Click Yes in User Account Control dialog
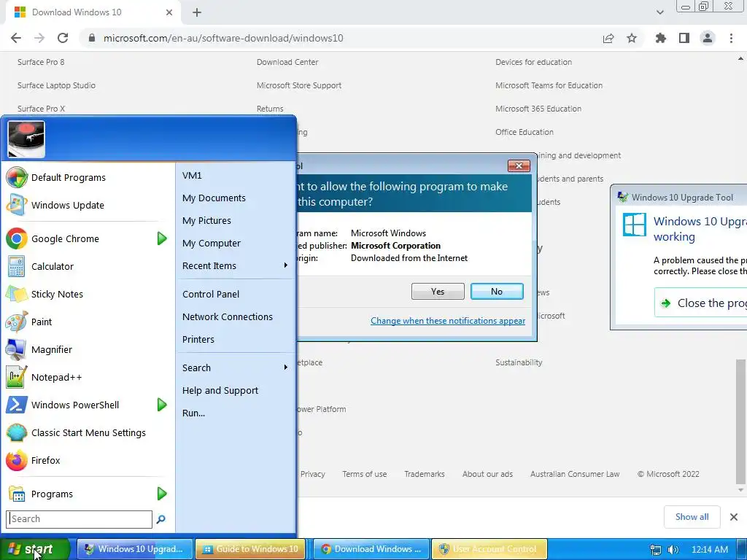This screenshot has height=560, width=747. tap(438, 292)
